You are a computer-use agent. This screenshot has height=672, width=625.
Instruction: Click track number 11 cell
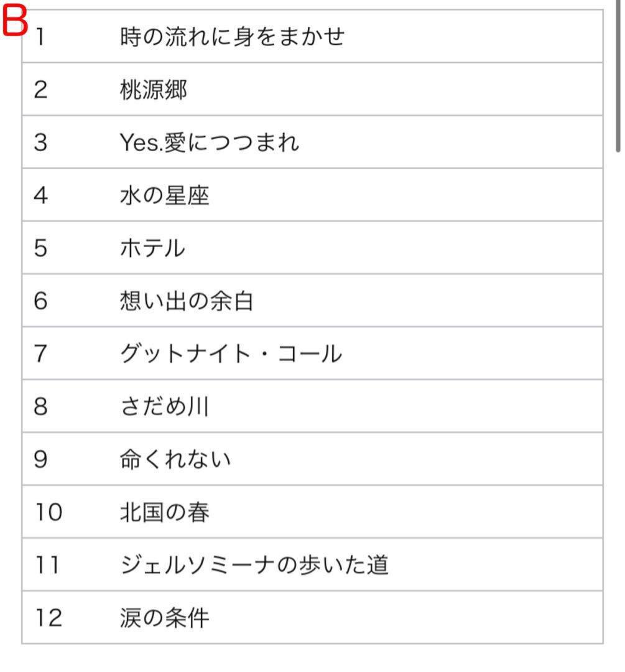click(x=47, y=566)
